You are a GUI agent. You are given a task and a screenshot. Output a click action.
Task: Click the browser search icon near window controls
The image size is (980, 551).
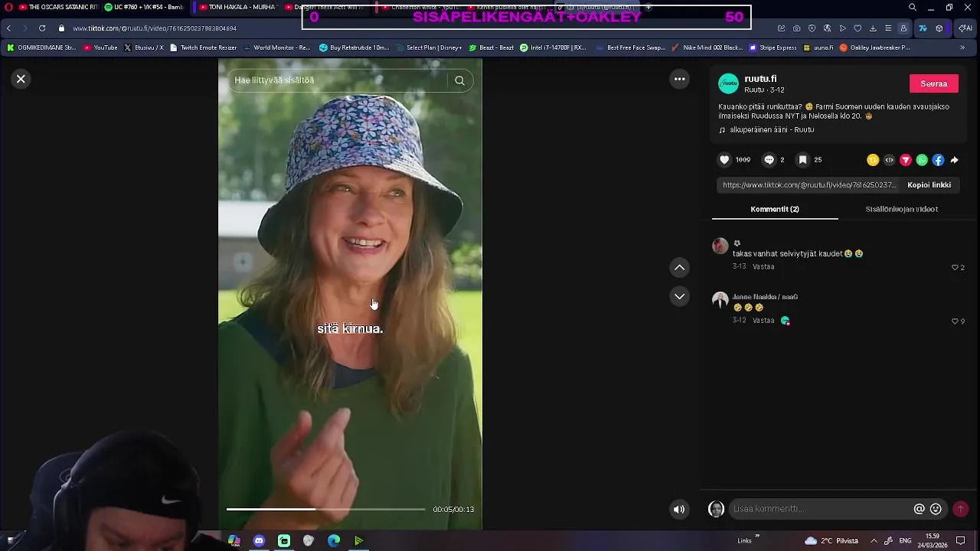click(912, 8)
